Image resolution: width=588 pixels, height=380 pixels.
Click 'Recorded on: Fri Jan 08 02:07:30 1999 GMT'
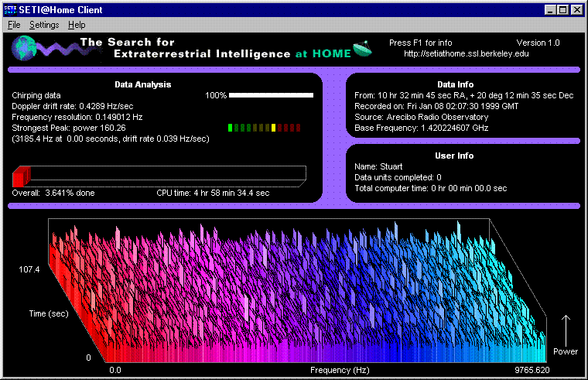click(436, 106)
